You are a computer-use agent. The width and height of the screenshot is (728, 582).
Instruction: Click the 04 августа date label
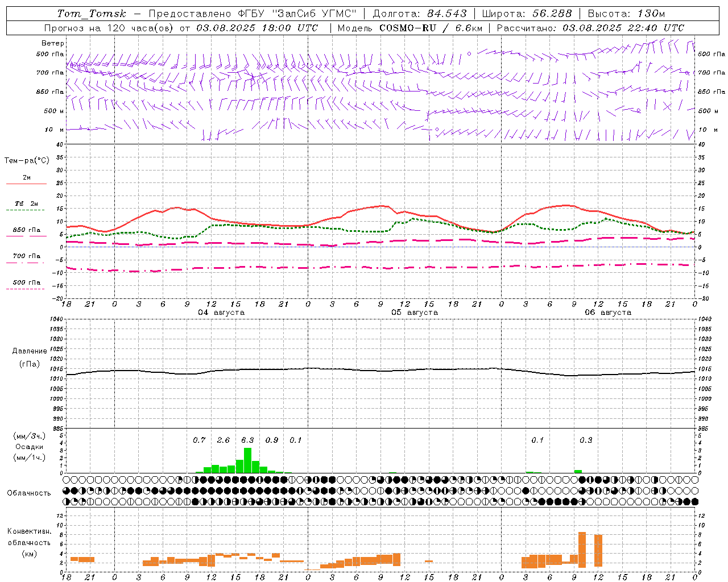pyautogui.click(x=221, y=313)
